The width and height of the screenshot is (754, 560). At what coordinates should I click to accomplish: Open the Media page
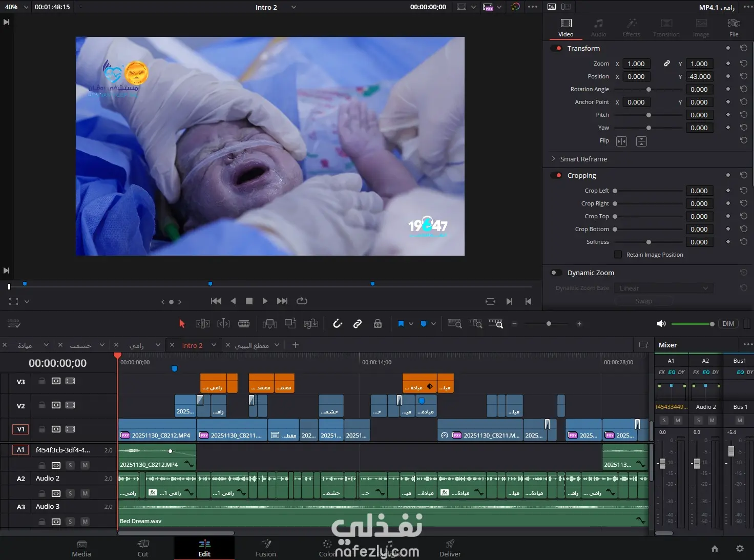(81, 548)
